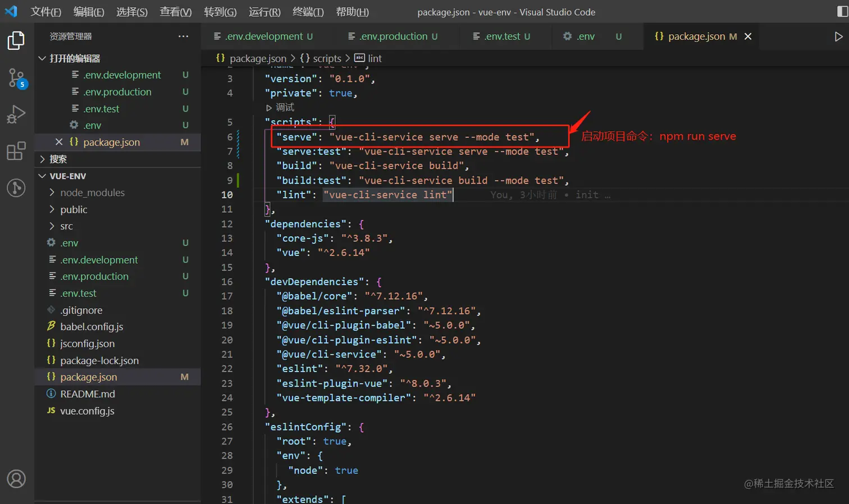This screenshot has width=849, height=504.
Task: Expand the node_modules folder
Action: (52, 193)
